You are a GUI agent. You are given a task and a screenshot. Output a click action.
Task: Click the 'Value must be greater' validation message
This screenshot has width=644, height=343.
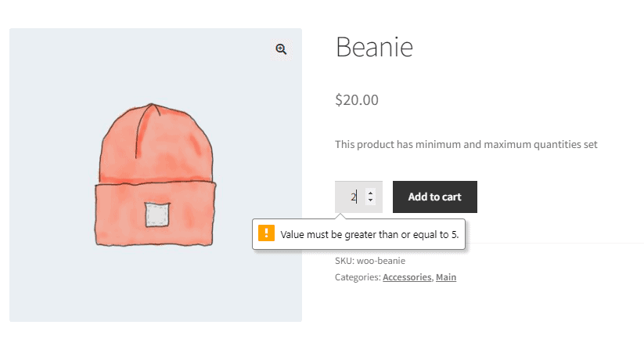(369, 234)
